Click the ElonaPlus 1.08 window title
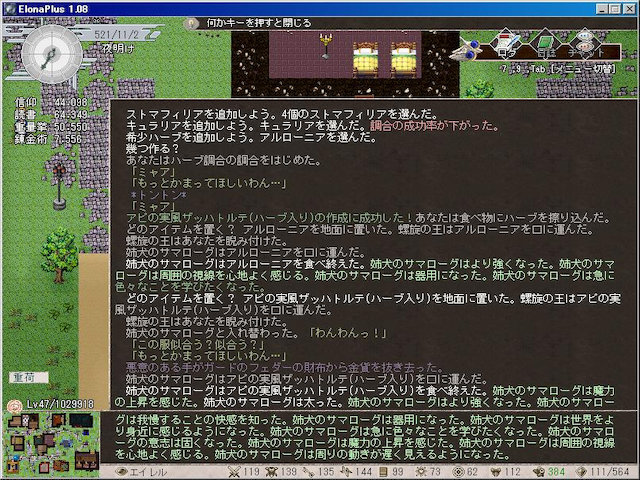The width and height of the screenshot is (640, 480). tap(53, 9)
